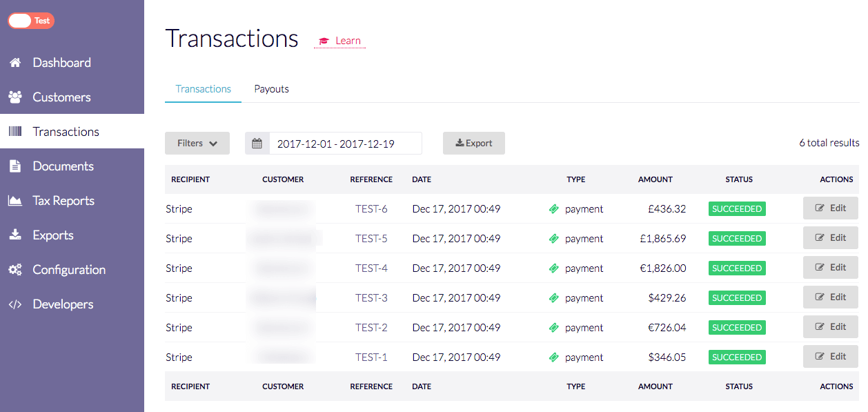Open the TEST-3 reference link
Image resolution: width=868 pixels, height=412 pixels.
371,298
